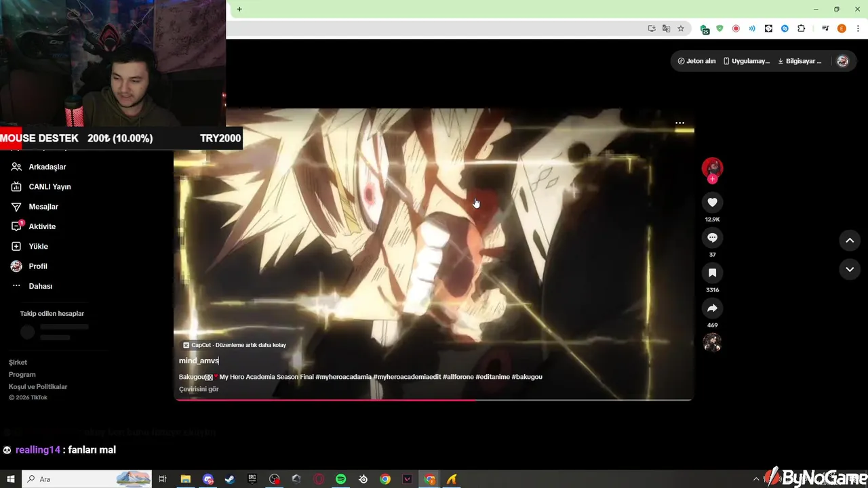This screenshot has width=868, height=488.
Task: Open the mind_amvs username link
Action: tap(199, 361)
